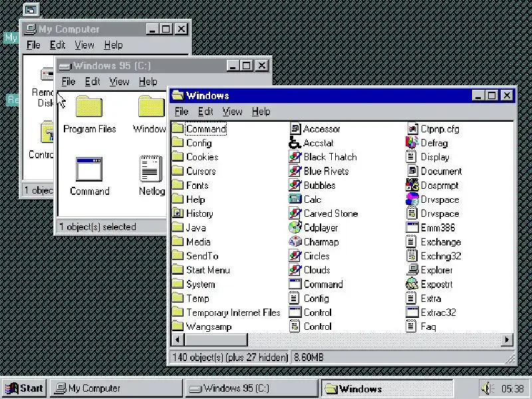Select the Charmap icon in Windows folder

pos(295,241)
